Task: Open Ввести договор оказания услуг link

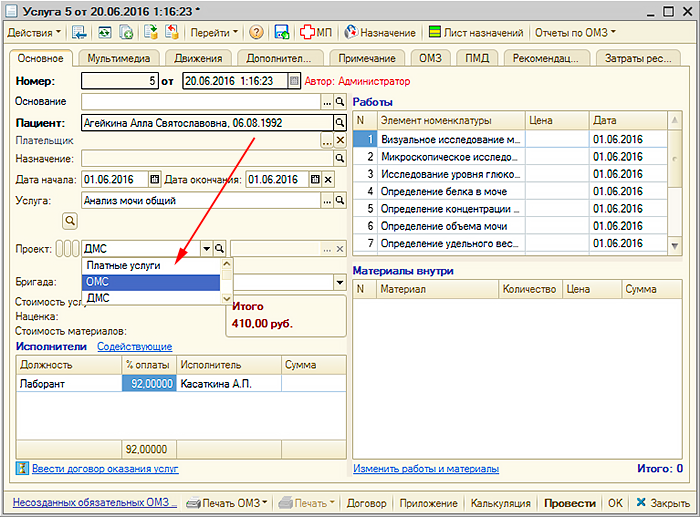Action: tap(104, 468)
